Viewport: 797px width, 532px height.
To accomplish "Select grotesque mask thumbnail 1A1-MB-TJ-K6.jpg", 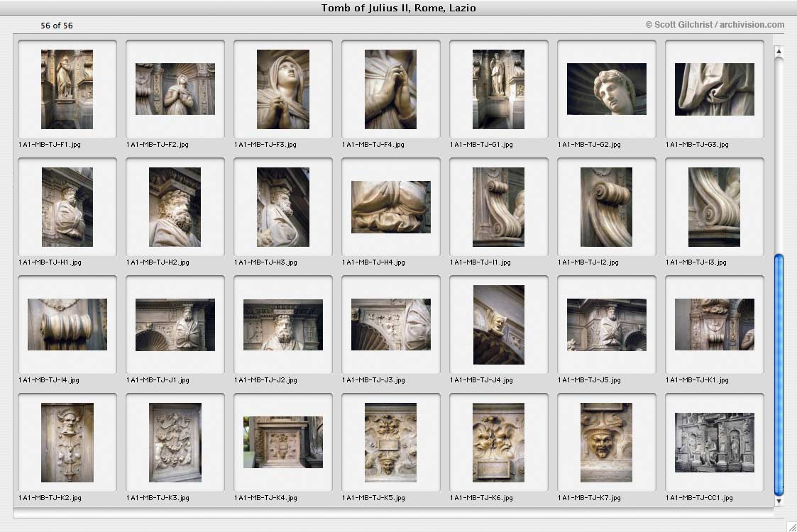I will pyautogui.click(x=498, y=442).
